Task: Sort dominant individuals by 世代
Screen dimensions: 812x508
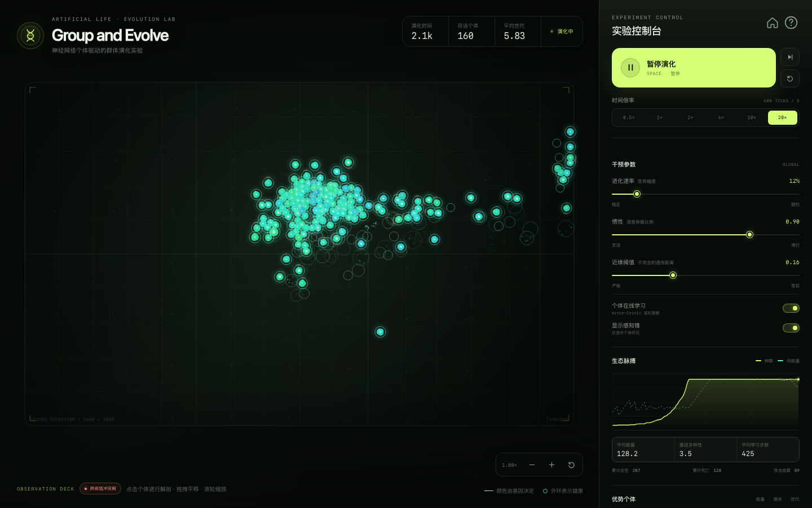Action: (795, 500)
